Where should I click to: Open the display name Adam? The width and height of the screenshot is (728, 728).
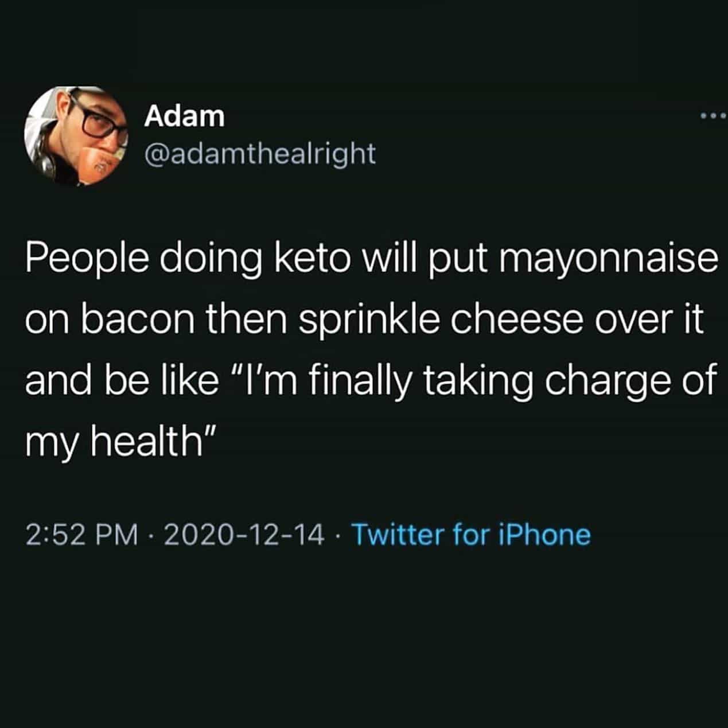coord(184,117)
